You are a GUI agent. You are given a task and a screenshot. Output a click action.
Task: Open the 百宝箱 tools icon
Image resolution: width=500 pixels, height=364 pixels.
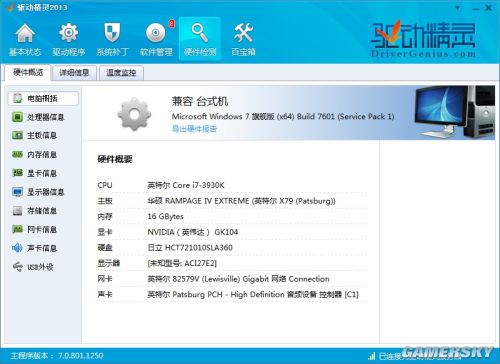click(243, 40)
